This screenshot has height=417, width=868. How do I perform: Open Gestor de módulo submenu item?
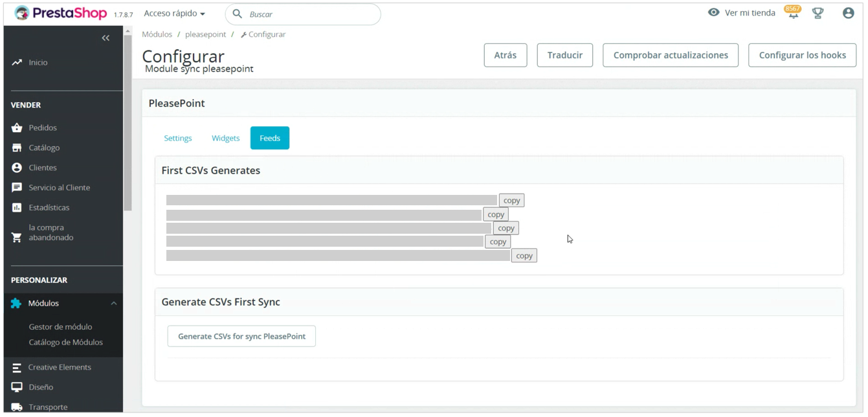(60, 327)
